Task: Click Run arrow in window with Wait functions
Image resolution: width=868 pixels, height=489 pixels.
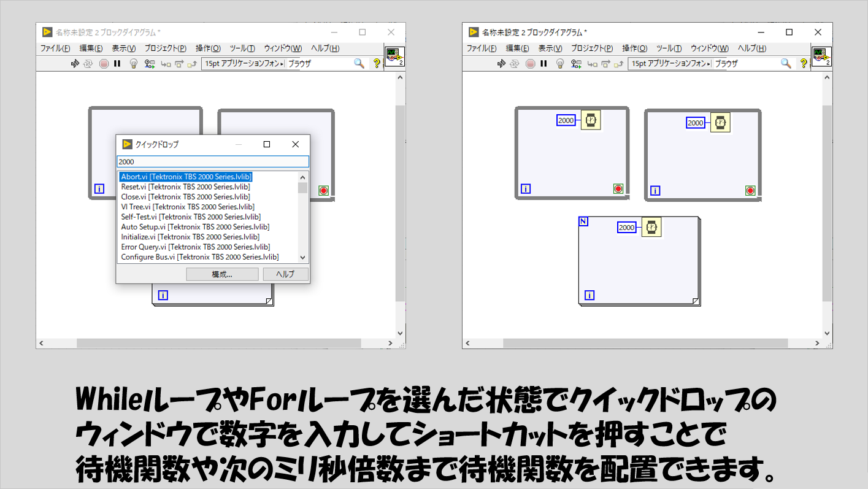Action: (502, 63)
